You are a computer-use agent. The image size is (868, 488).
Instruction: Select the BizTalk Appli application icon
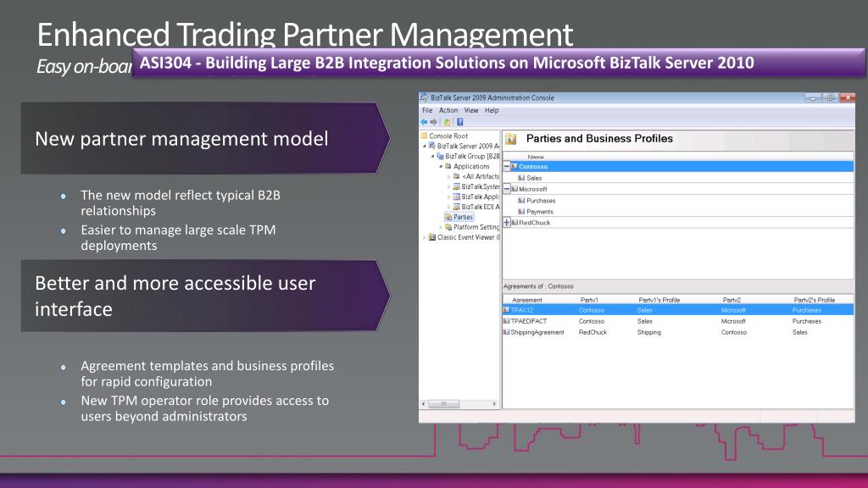tap(457, 197)
